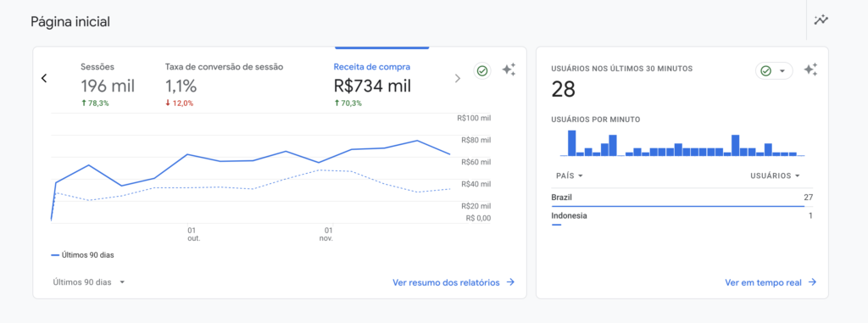Click the Brazil country row
868x323 pixels.
pyautogui.click(x=682, y=198)
